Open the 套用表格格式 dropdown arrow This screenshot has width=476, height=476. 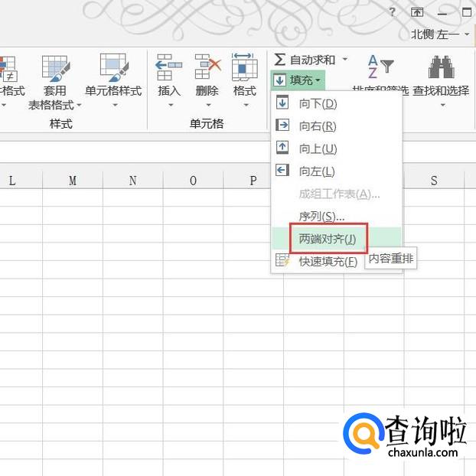(x=79, y=106)
